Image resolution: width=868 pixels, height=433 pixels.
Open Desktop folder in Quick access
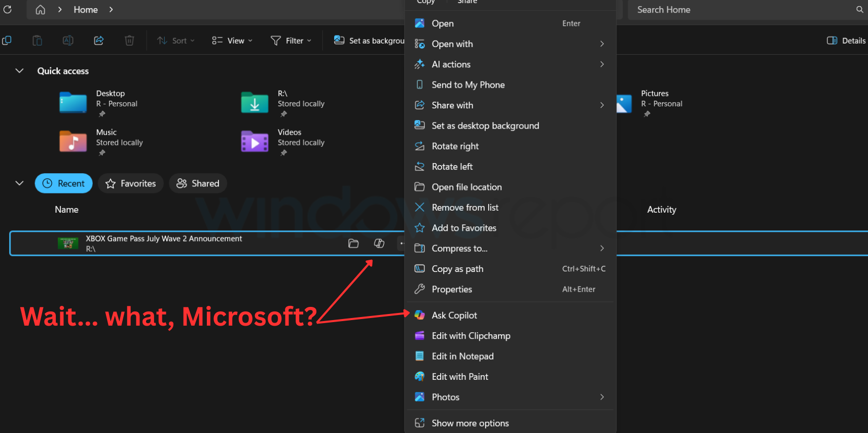(x=73, y=102)
